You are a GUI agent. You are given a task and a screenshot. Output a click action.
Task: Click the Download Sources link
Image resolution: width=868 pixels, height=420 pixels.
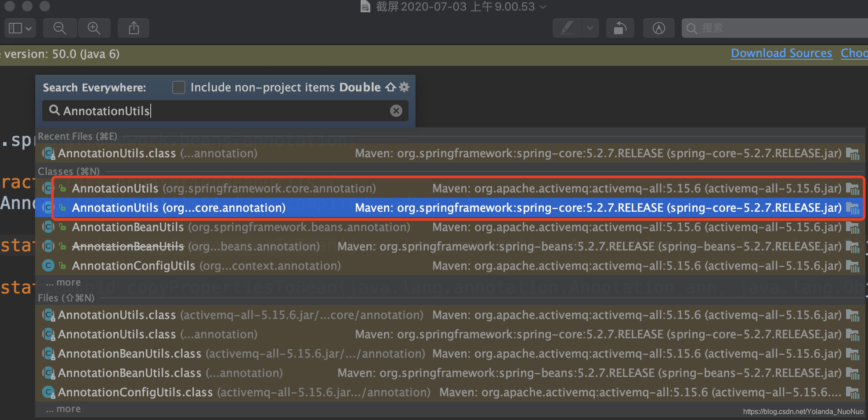(x=781, y=53)
